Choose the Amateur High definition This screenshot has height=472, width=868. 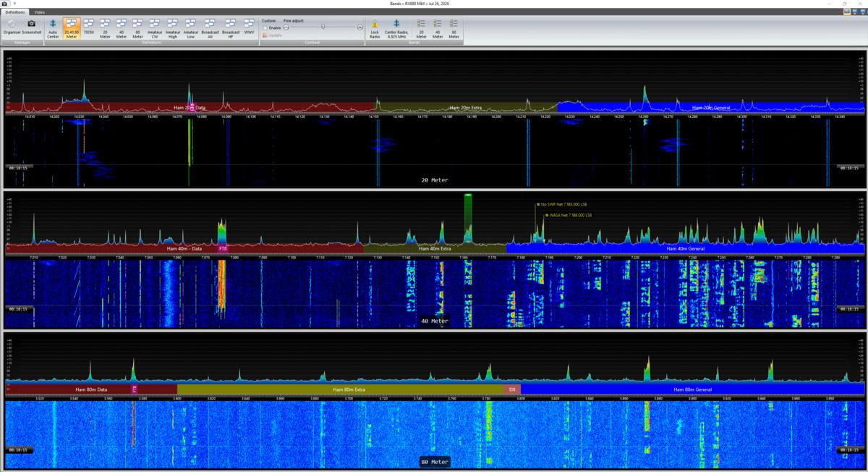173,28
